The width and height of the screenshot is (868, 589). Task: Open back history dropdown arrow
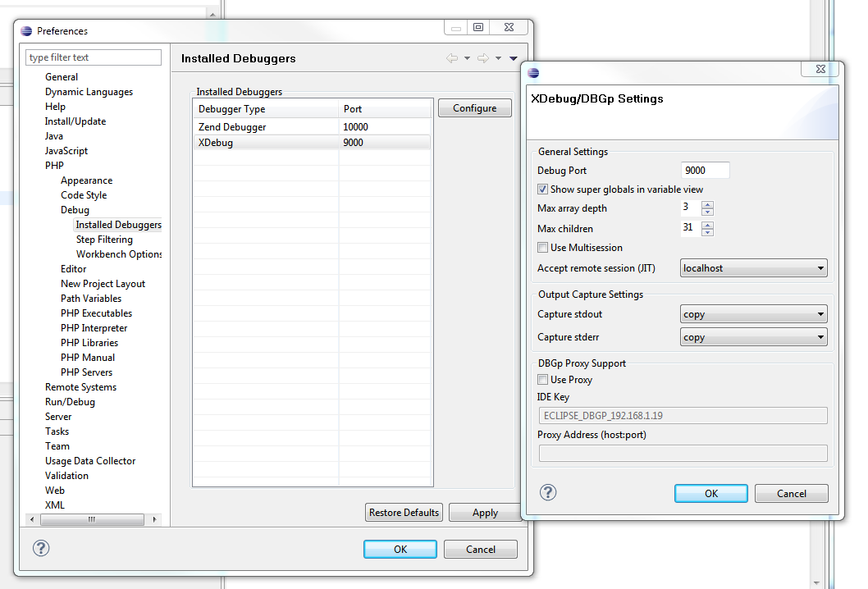[x=467, y=58]
